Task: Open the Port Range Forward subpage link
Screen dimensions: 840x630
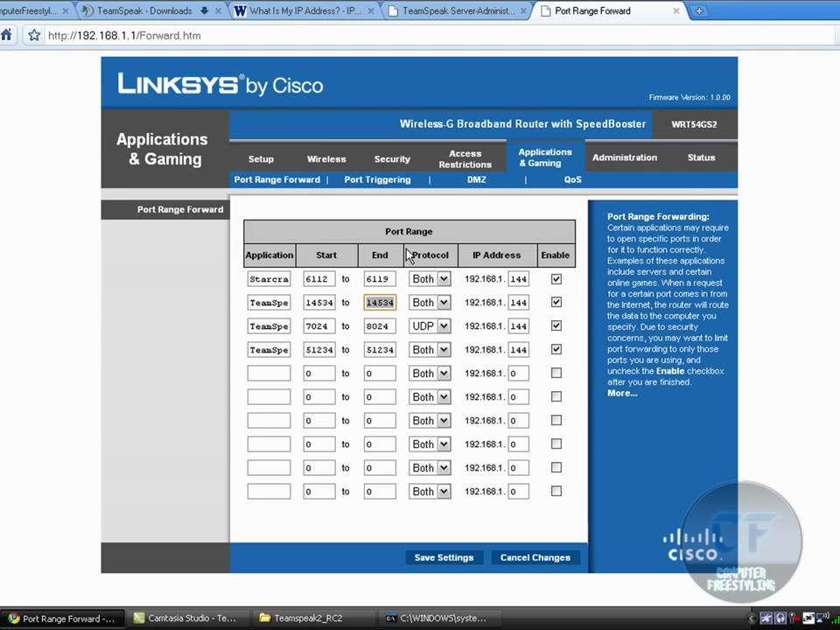Action: click(x=277, y=179)
